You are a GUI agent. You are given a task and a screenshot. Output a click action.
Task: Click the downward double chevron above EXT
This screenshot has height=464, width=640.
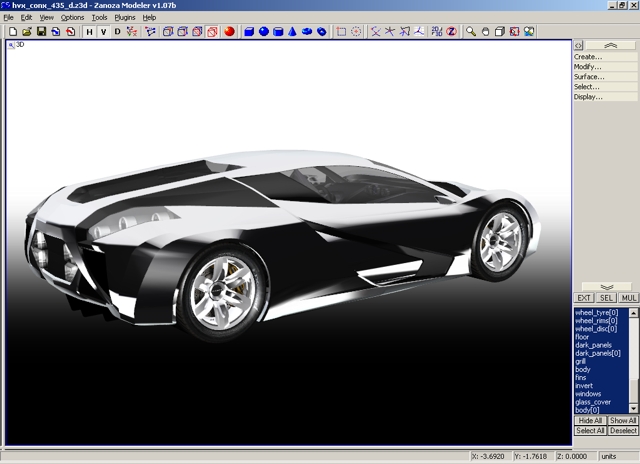click(x=607, y=287)
